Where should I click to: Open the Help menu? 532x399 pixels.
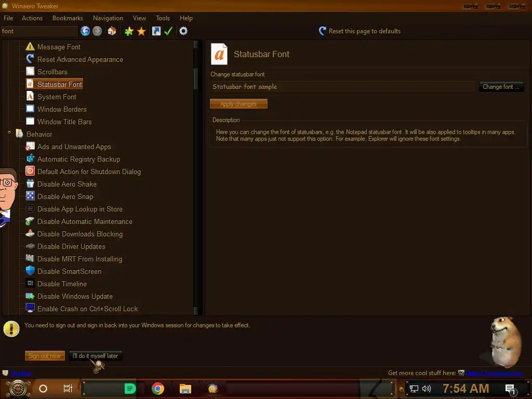186,18
